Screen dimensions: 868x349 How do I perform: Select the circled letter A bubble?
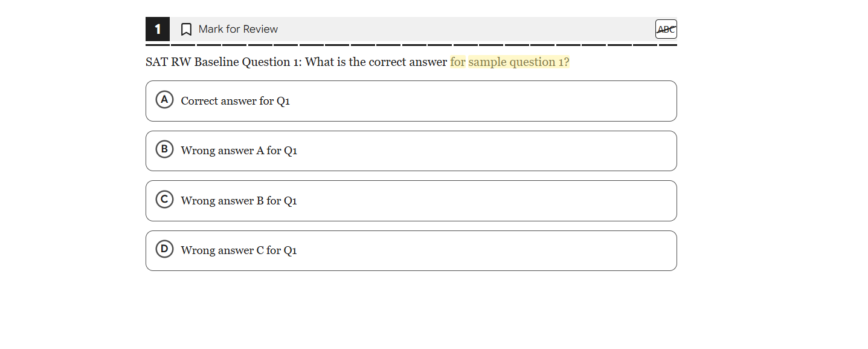[x=164, y=100]
